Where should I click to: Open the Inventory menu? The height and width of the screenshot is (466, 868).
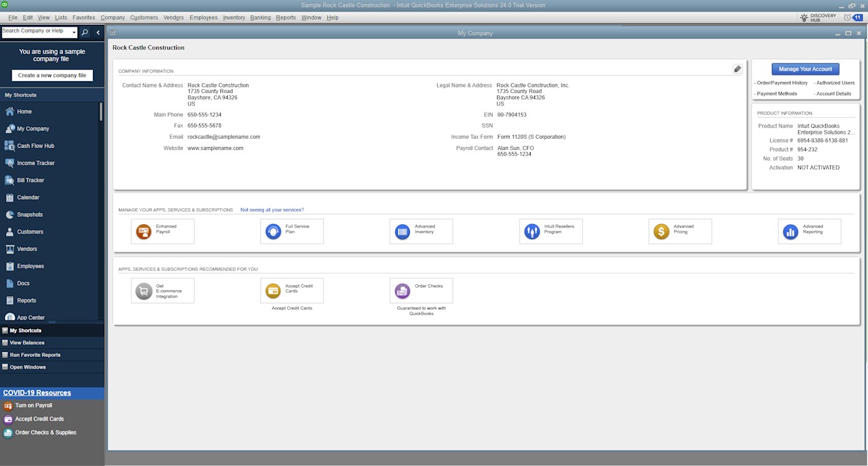click(234, 17)
